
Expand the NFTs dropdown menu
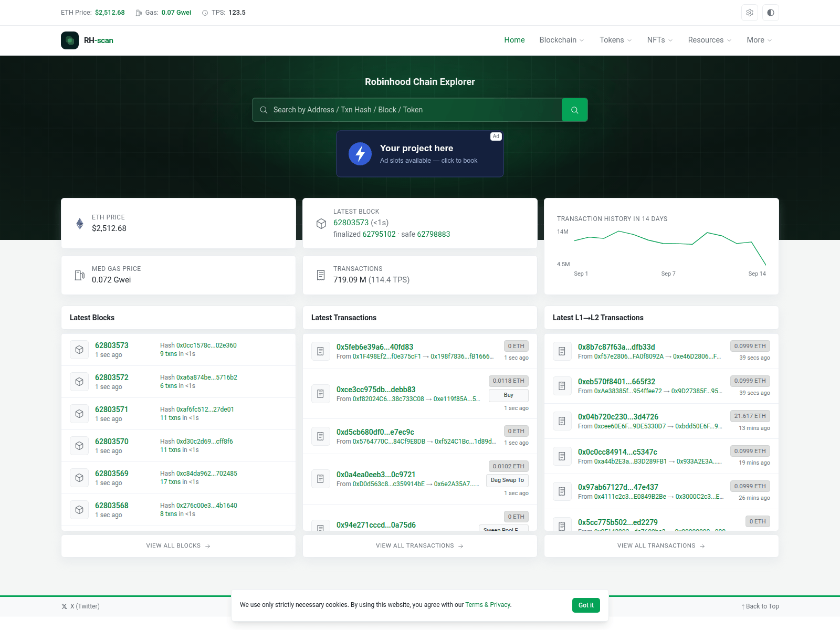[x=660, y=40]
